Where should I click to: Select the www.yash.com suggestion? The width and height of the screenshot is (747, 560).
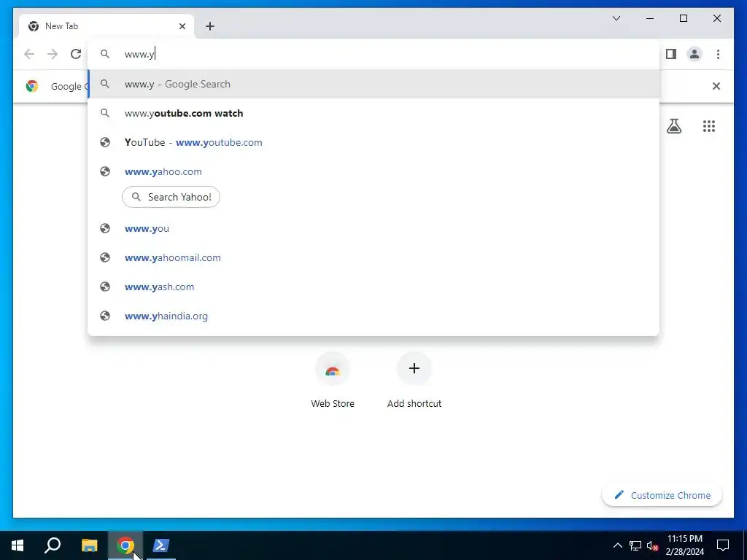(374, 287)
